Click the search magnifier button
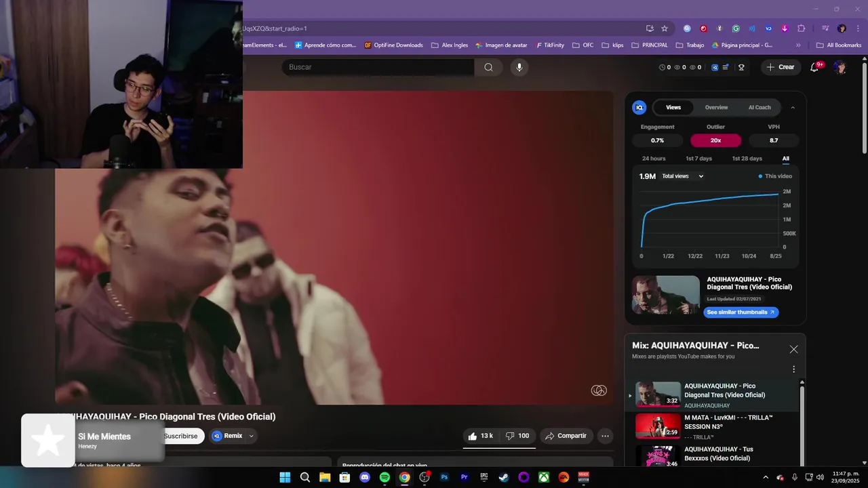This screenshot has height=488, width=868. (x=488, y=67)
